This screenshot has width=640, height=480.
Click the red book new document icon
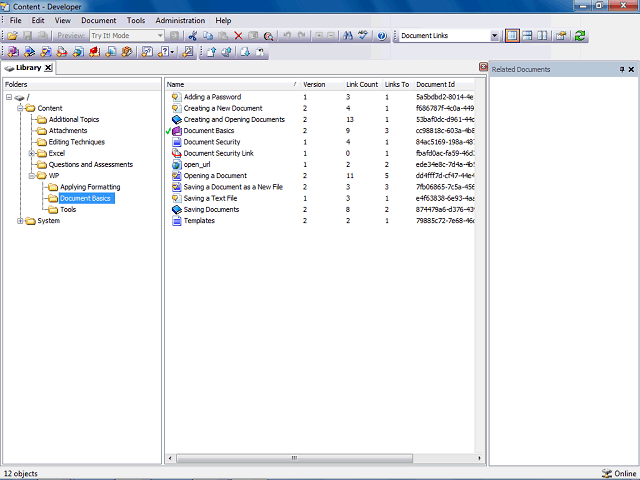point(95,52)
